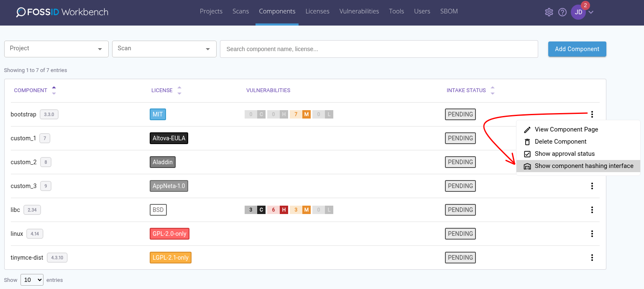Open the Tools tab
Screen dimensions: 644x289
point(396,12)
